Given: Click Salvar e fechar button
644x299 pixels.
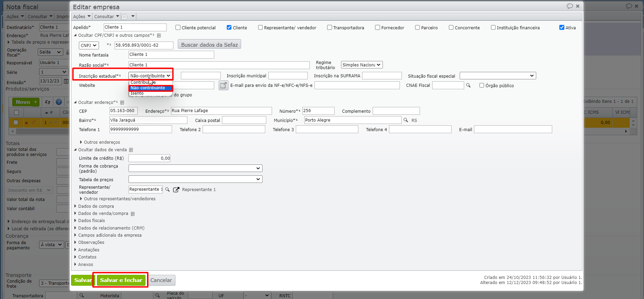Looking at the screenshot, I should [x=121, y=280].
